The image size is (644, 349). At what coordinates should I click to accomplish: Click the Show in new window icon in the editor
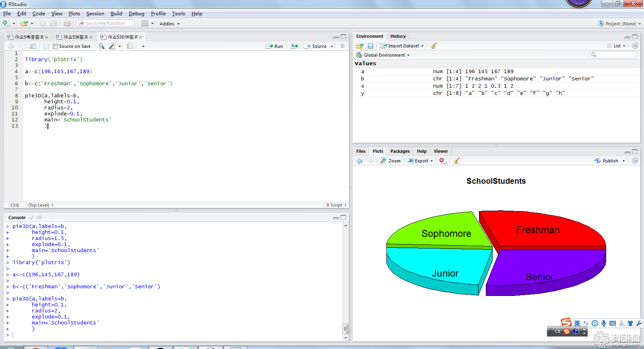pyautogui.click(x=33, y=46)
